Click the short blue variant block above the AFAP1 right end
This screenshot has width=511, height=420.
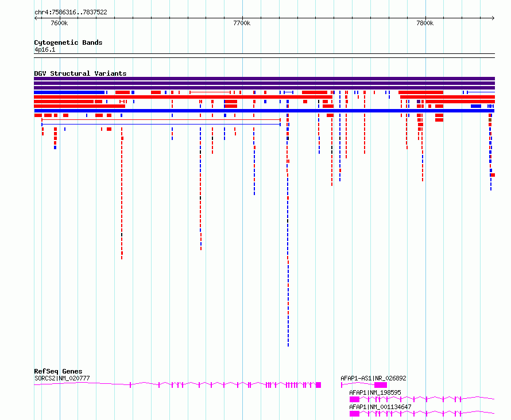click(476, 106)
